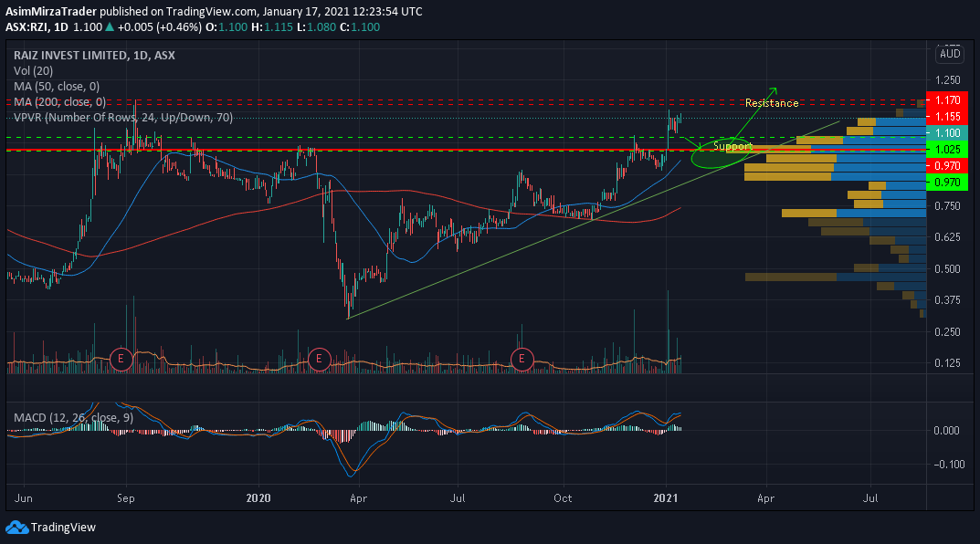Viewport: 980px width, 544px height.
Task: Click the teal 1.100 current price label
Action: (x=947, y=132)
